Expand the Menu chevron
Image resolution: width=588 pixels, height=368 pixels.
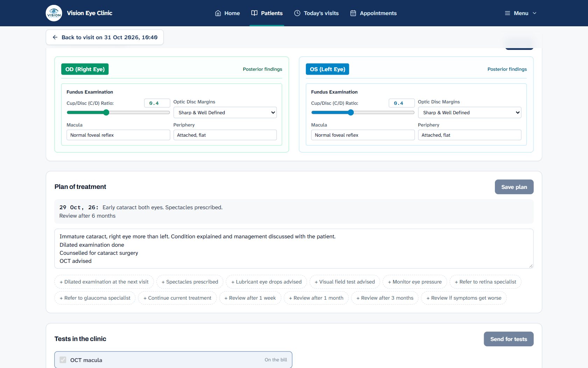pos(534,13)
